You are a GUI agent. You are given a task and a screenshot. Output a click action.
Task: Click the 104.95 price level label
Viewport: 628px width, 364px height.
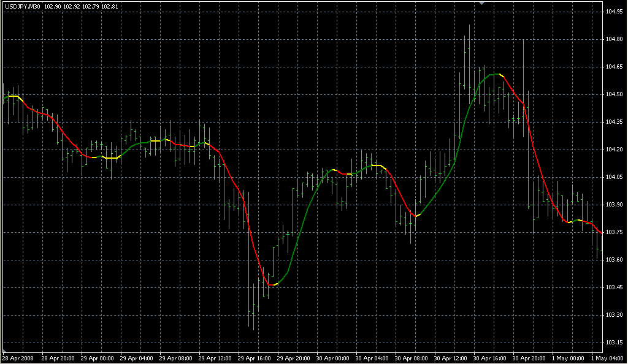pos(614,12)
